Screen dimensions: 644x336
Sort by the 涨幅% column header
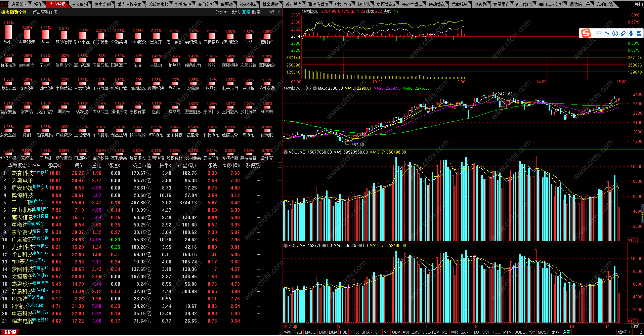click(x=55, y=166)
